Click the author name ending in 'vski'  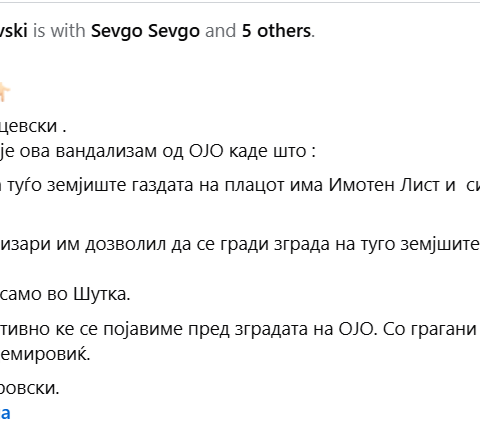click(x=13, y=31)
